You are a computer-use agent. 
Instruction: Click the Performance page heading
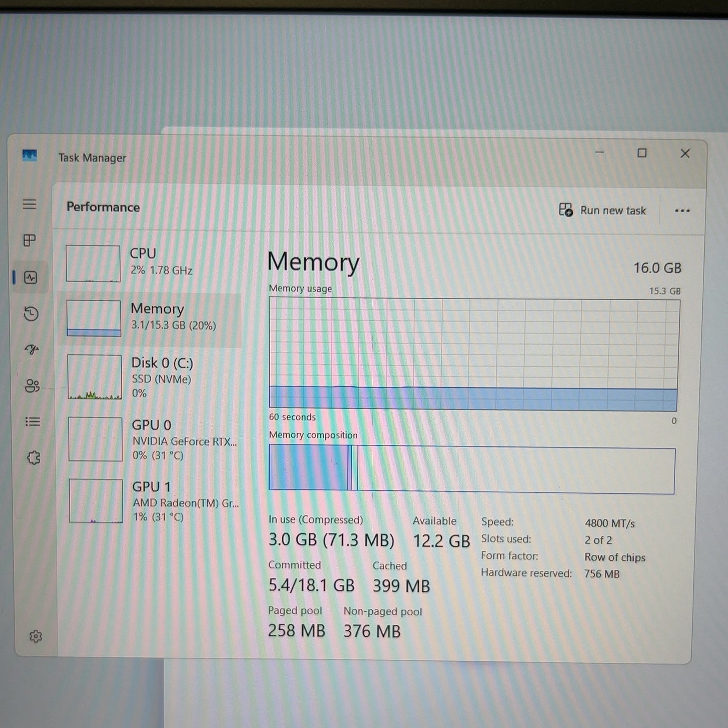(x=103, y=207)
